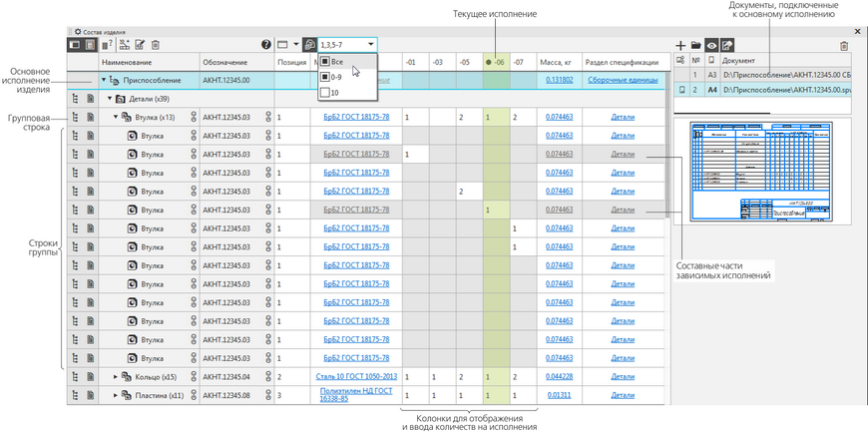
Task: Click the help question mark icon
Action: [x=266, y=45]
